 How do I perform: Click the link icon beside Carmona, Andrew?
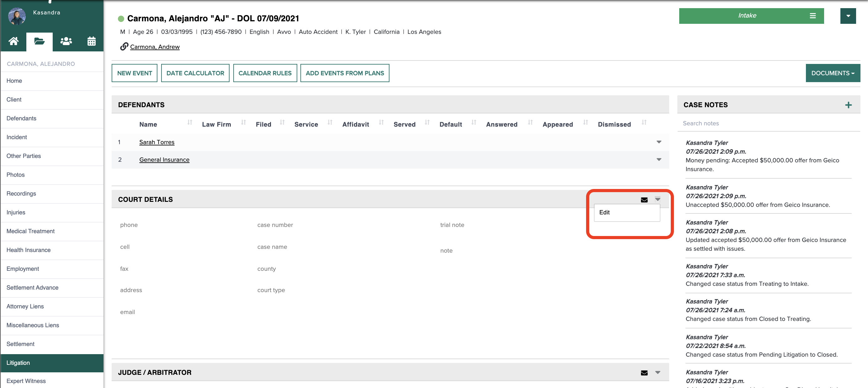click(x=124, y=46)
